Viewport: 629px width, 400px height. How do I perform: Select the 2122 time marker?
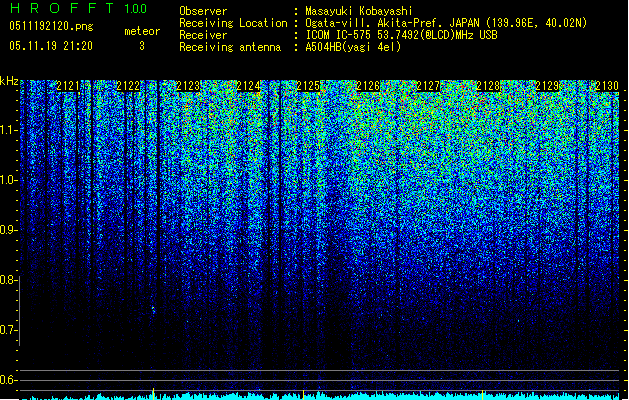pos(128,86)
